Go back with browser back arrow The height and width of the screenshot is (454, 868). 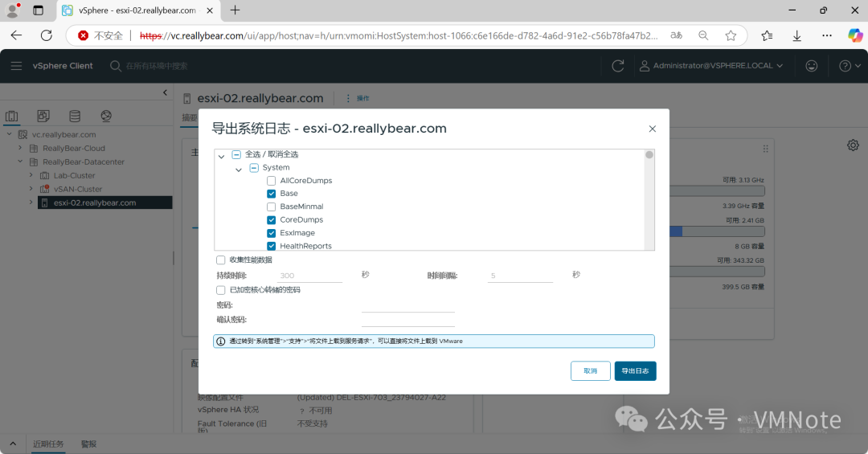click(x=16, y=35)
